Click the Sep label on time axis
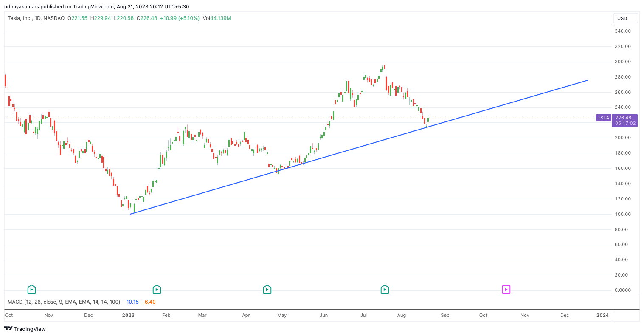 [x=445, y=315]
